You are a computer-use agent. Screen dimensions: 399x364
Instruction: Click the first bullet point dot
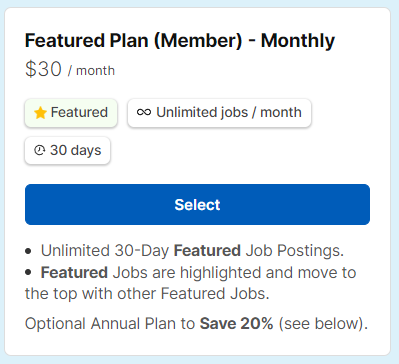click(28, 251)
